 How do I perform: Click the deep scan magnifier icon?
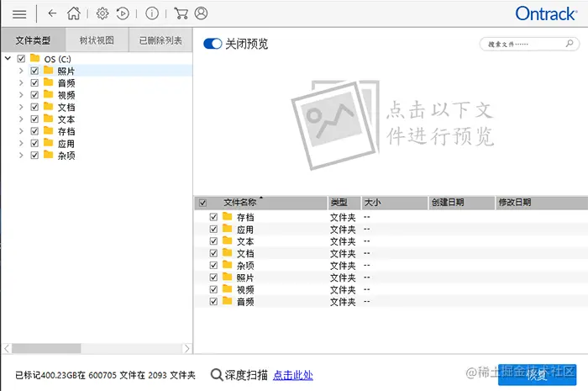click(x=217, y=374)
